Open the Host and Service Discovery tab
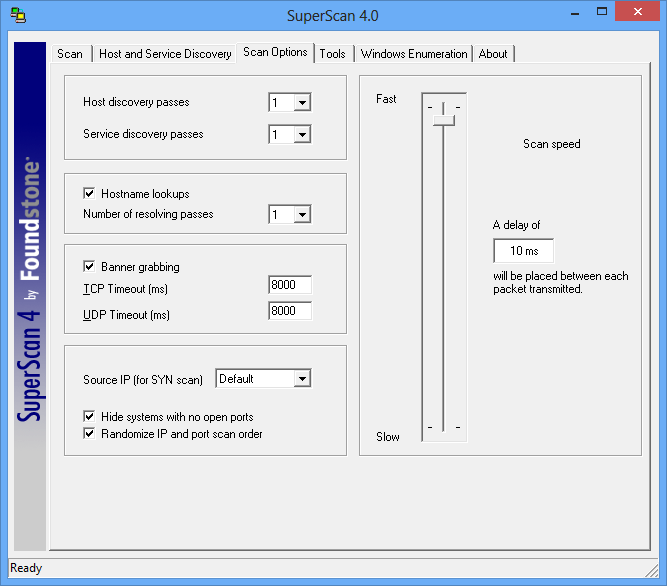Image resolution: width=667 pixels, height=586 pixels. (165, 54)
